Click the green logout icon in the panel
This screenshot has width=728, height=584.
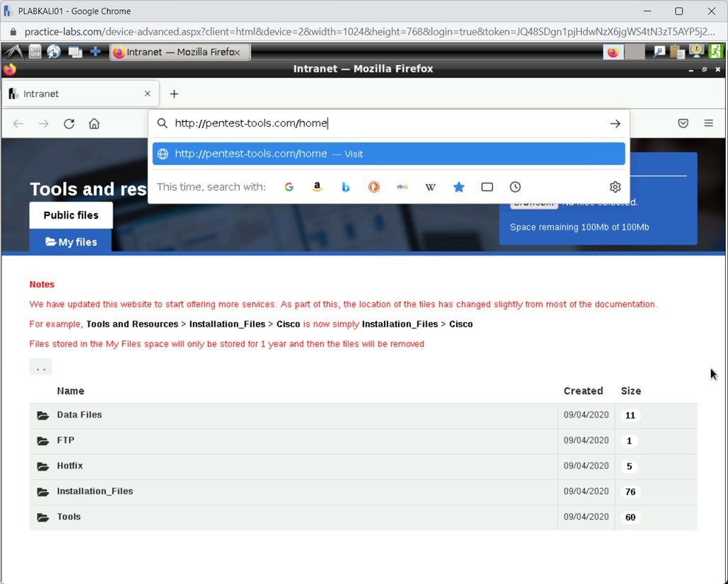click(x=715, y=51)
